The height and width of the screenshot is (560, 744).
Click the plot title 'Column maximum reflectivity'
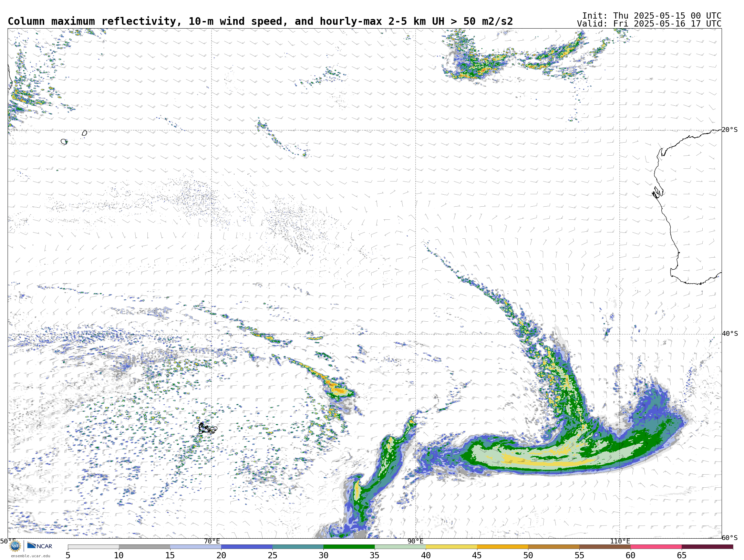(x=92, y=21)
